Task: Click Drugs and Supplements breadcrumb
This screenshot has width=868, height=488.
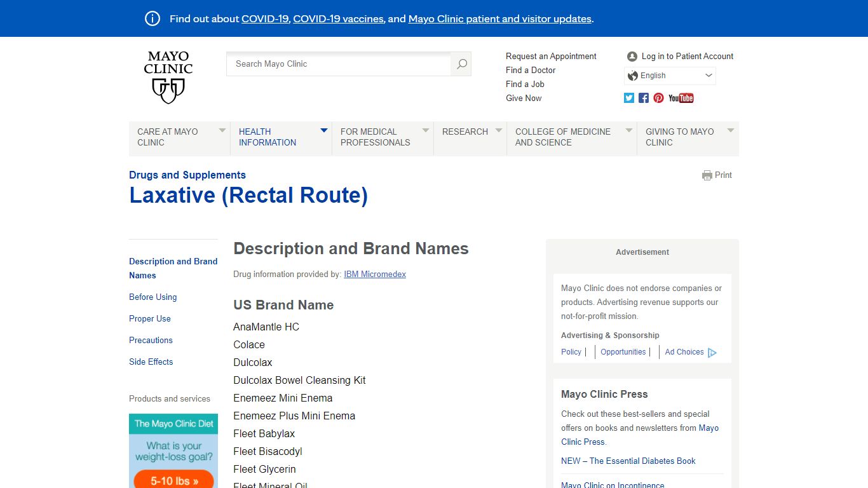Action: point(187,175)
